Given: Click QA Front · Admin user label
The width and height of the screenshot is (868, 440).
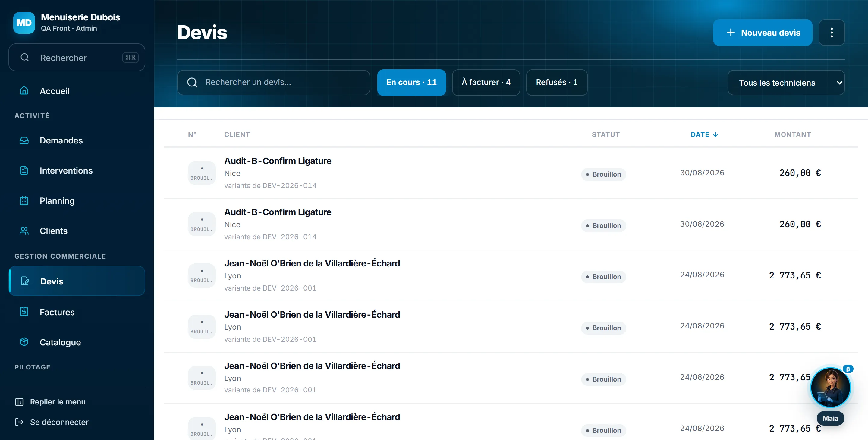Looking at the screenshot, I should 69,28.
